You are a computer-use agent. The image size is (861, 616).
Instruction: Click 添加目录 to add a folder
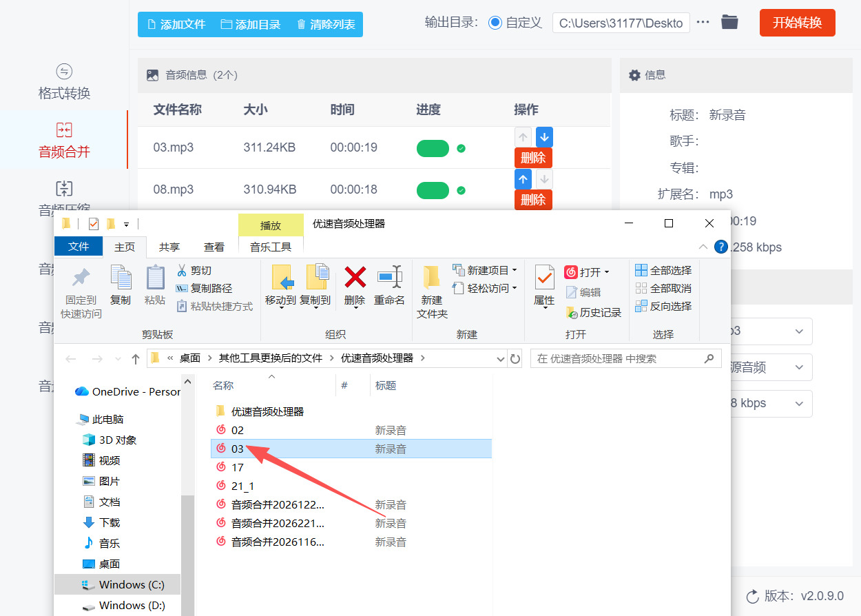(x=251, y=24)
